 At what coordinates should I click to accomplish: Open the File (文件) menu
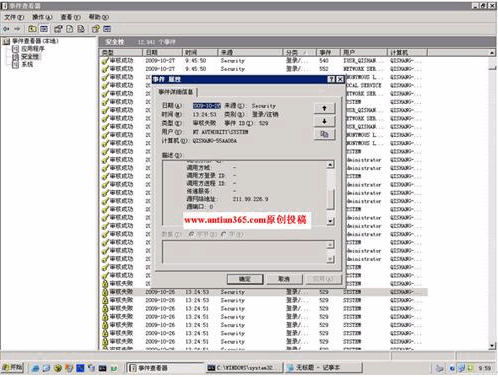click(14, 17)
